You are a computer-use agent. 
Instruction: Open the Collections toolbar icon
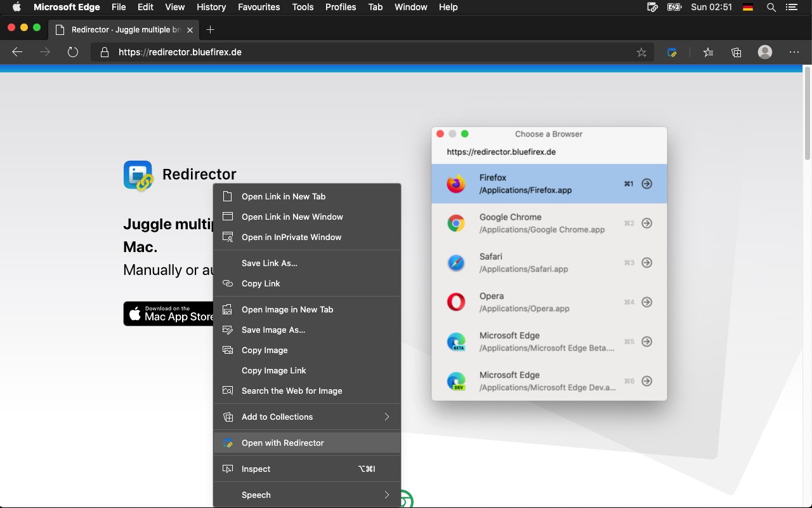click(x=737, y=53)
